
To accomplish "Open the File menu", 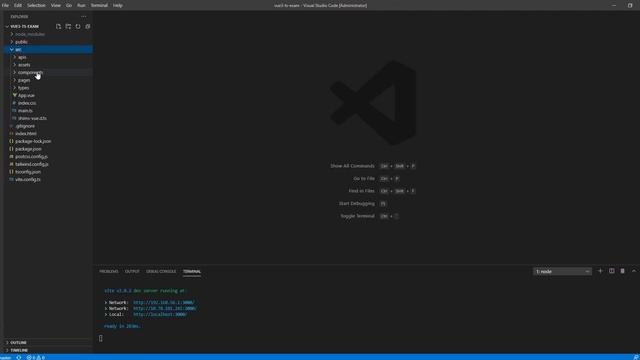I will coord(5,5).
